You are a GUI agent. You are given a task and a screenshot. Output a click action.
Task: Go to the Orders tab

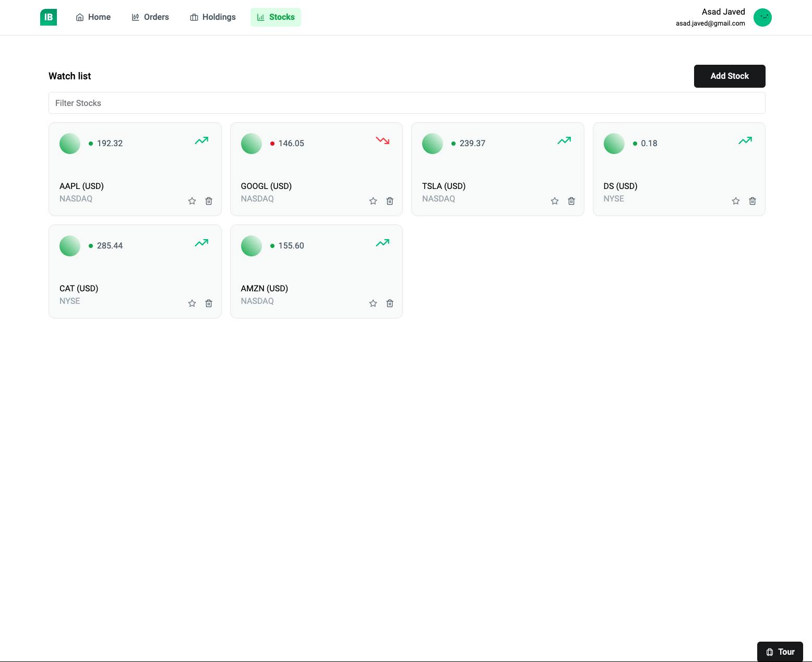tap(150, 17)
